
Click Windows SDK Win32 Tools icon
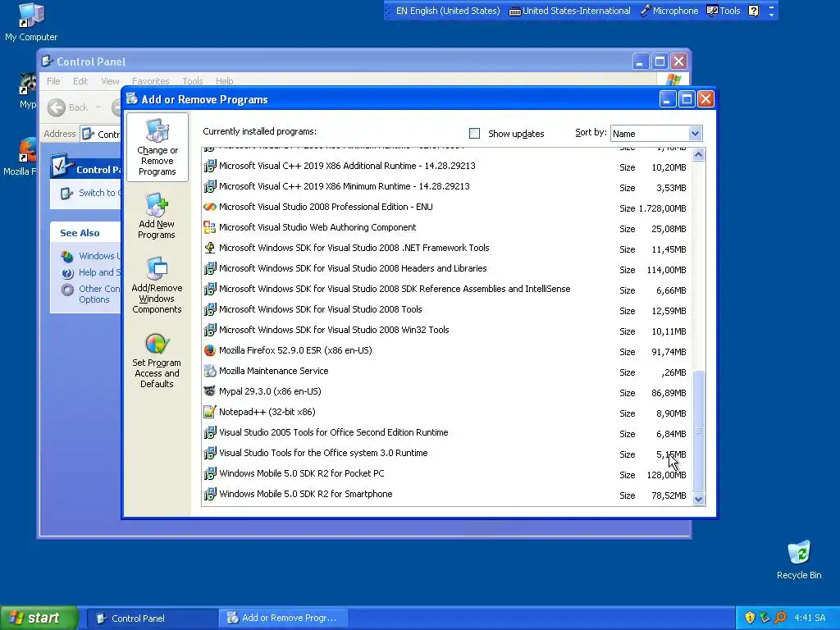pos(210,330)
